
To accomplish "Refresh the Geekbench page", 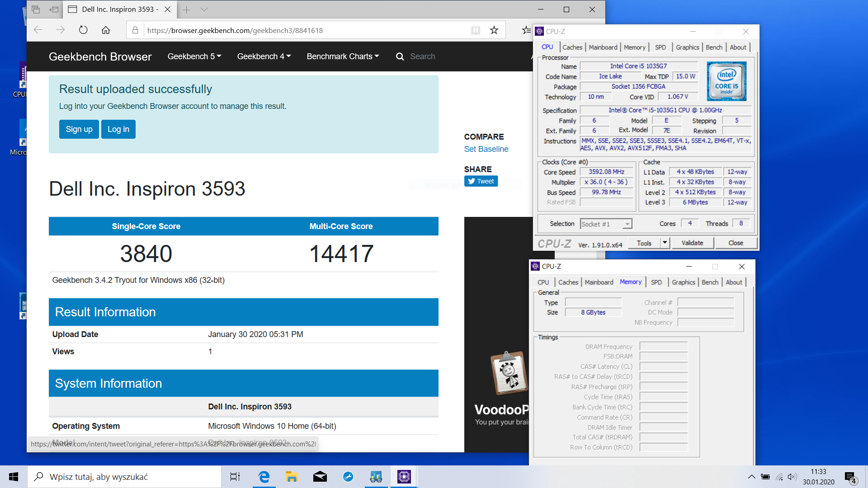I will pyautogui.click(x=83, y=30).
